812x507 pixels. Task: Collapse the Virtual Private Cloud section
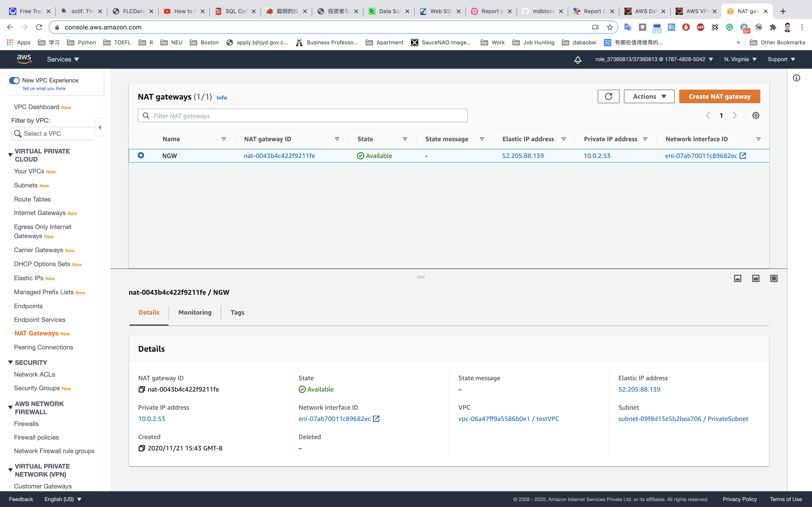(x=10, y=155)
